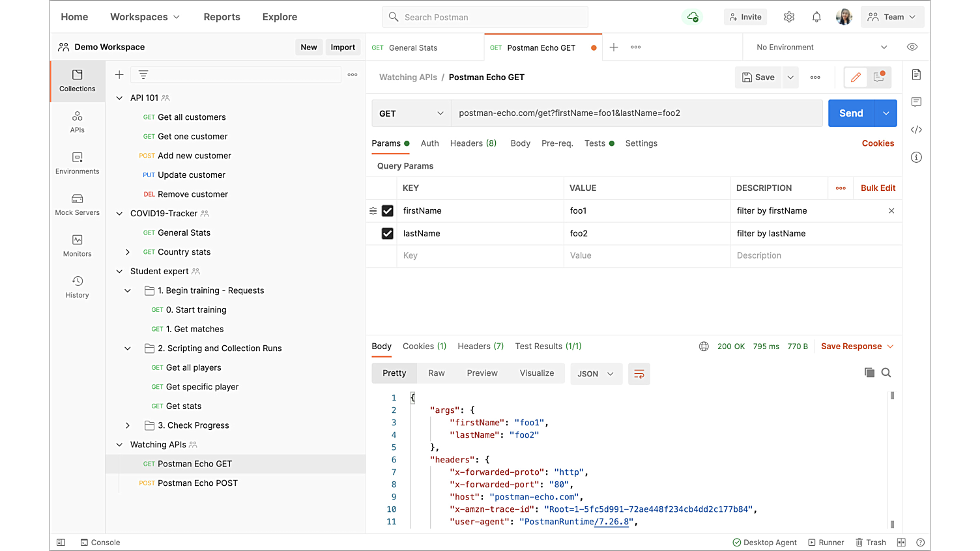Switch to the Headers (8) request tab
The height and width of the screenshot is (551, 980).
coord(473,143)
